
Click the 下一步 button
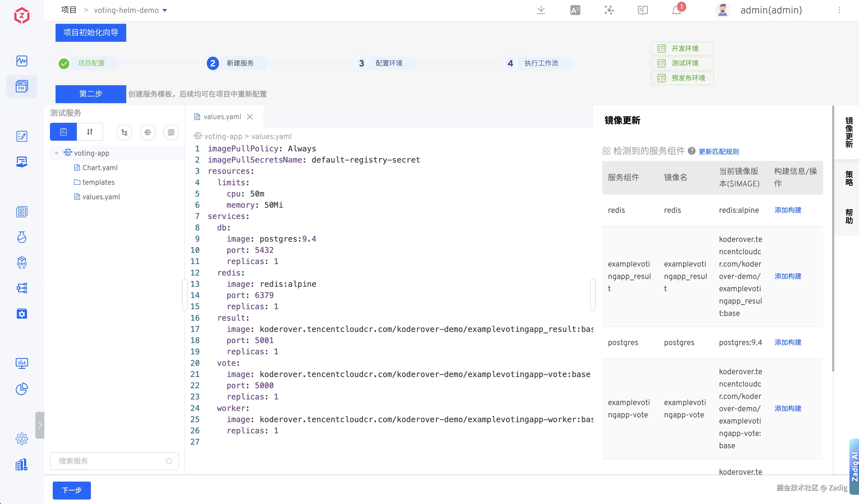[x=72, y=490]
